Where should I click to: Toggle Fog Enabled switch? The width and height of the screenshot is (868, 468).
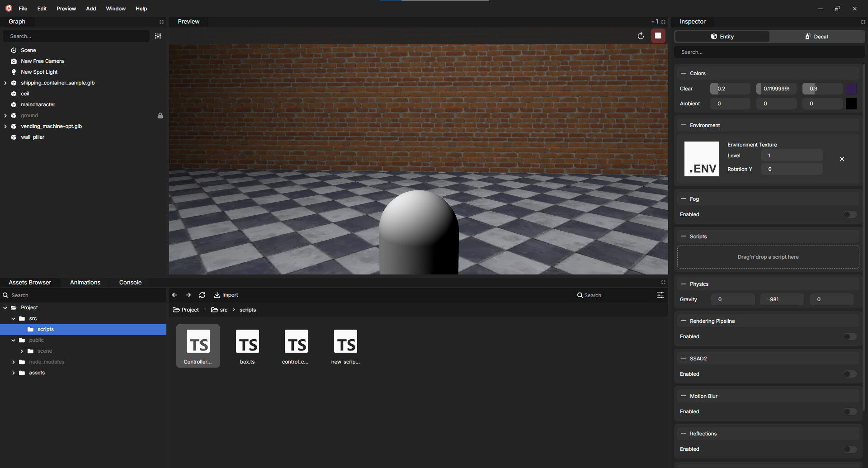[x=850, y=214]
